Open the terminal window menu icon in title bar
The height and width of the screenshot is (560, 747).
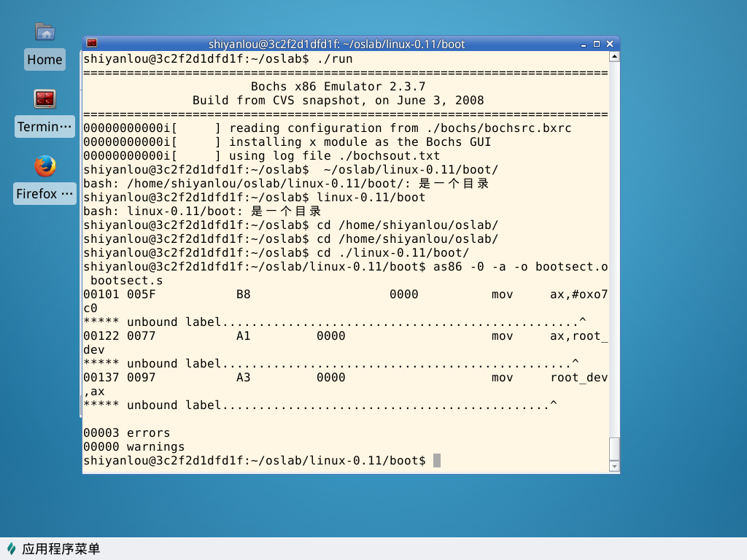tap(92, 44)
